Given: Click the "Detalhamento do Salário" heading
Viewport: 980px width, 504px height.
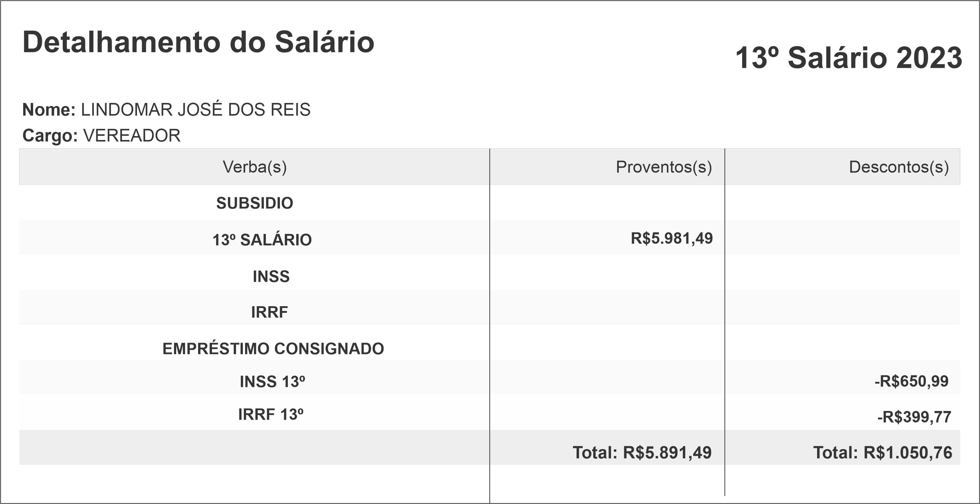Looking at the screenshot, I should pos(198,42).
